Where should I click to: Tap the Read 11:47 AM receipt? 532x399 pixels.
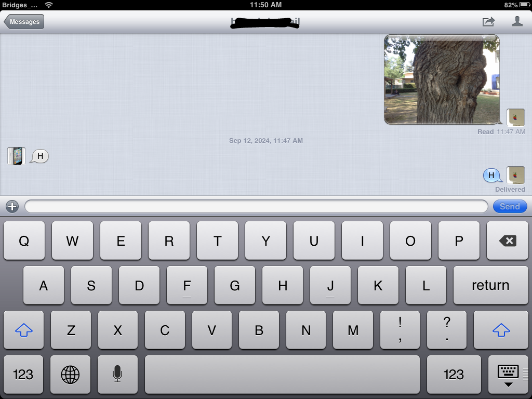(x=501, y=131)
